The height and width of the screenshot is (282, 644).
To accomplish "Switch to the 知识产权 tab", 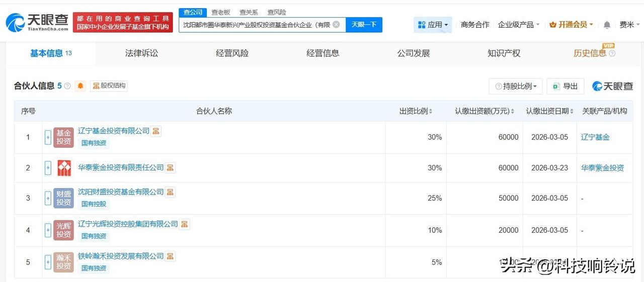I will tap(504, 53).
